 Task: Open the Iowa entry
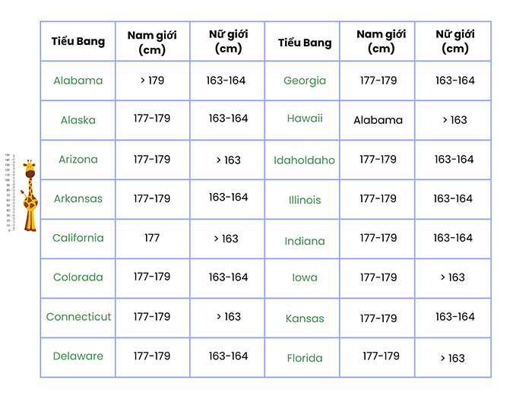click(x=305, y=278)
